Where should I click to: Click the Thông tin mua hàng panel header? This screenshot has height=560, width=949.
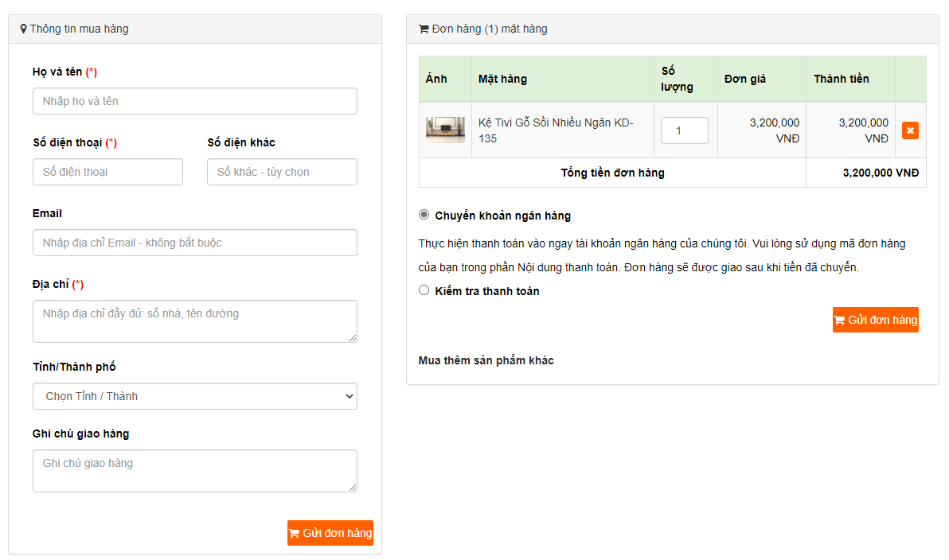point(79,29)
